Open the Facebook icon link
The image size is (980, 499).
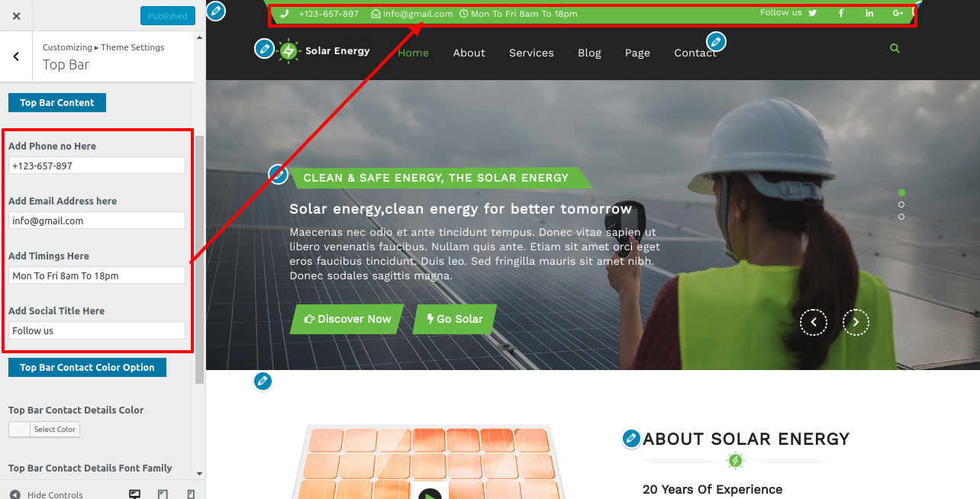[841, 13]
